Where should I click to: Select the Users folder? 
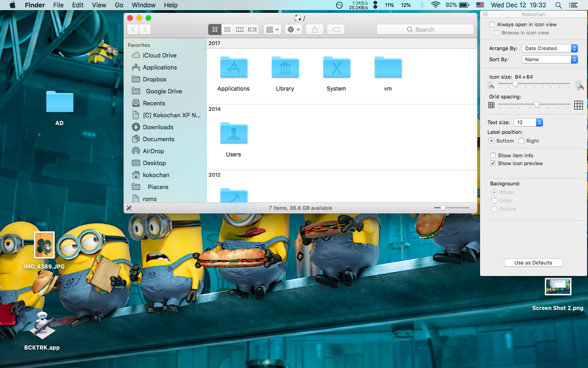pyautogui.click(x=233, y=133)
